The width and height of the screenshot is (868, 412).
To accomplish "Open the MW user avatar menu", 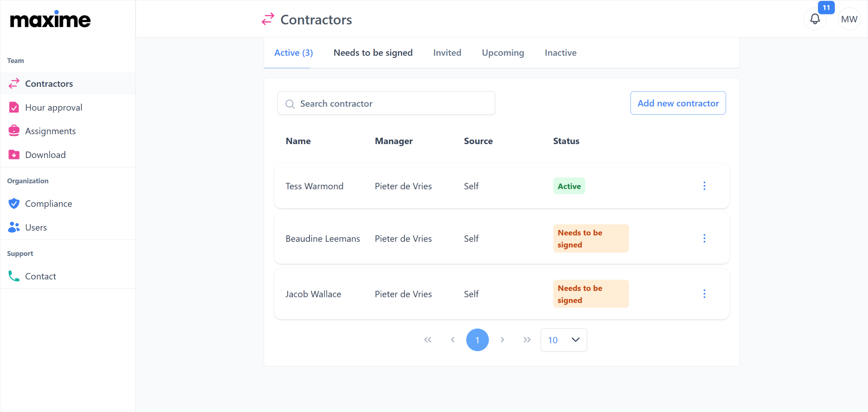I will click(849, 19).
